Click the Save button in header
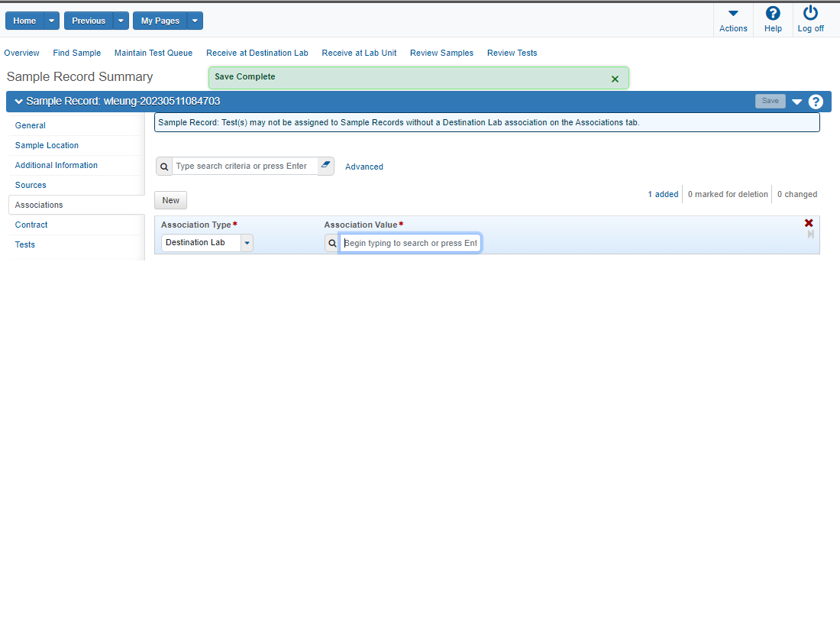840x631 pixels. tap(771, 101)
